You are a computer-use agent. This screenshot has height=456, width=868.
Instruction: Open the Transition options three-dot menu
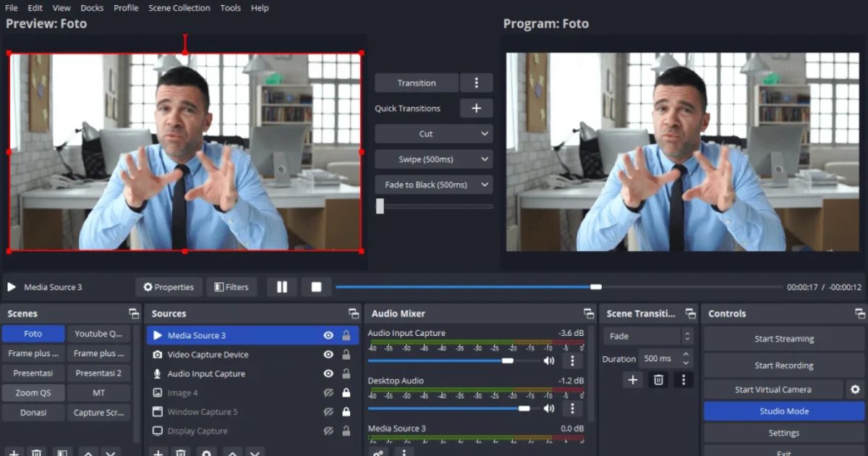476,83
